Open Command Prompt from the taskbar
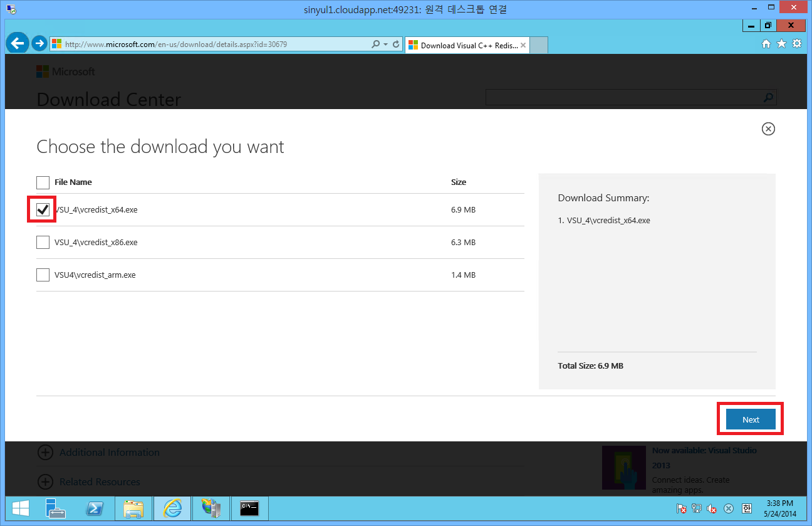Image resolution: width=812 pixels, height=526 pixels. click(250, 508)
